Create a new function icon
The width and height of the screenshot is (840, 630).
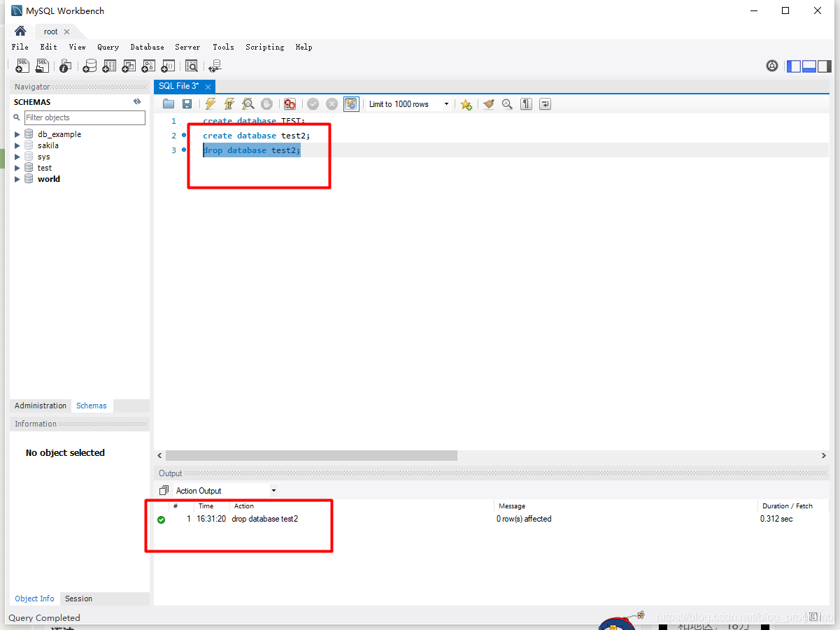point(168,66)
